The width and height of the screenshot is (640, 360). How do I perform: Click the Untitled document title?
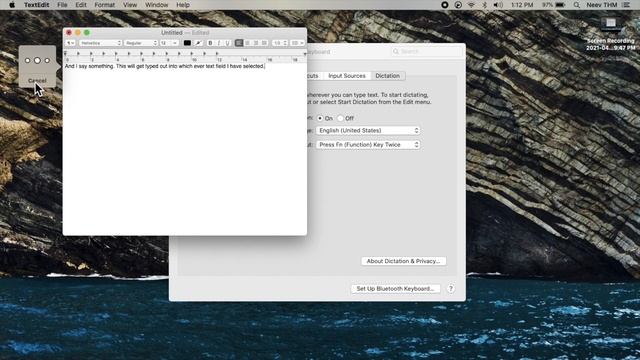pos(171,32)
